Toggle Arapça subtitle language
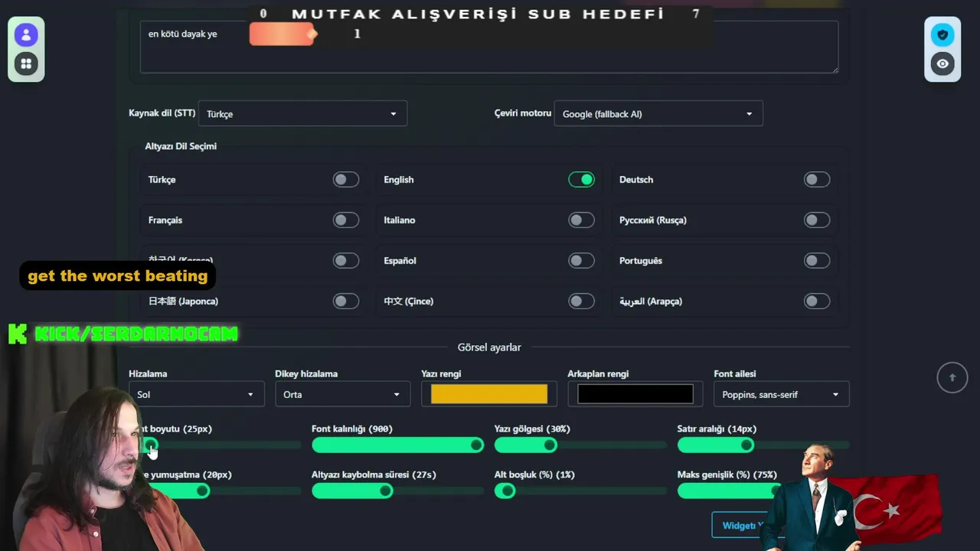The height and width of the screenshot is (551, 980). [x=817, y=301]
